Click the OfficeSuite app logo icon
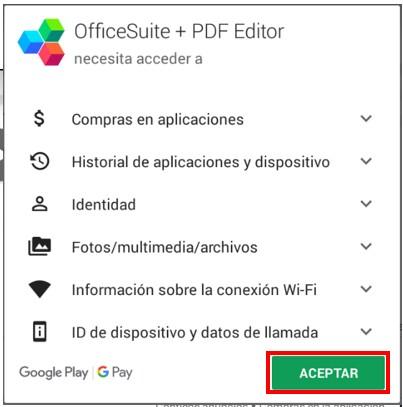Viewport: 403px width, 407px height. [x=41, y=42]
